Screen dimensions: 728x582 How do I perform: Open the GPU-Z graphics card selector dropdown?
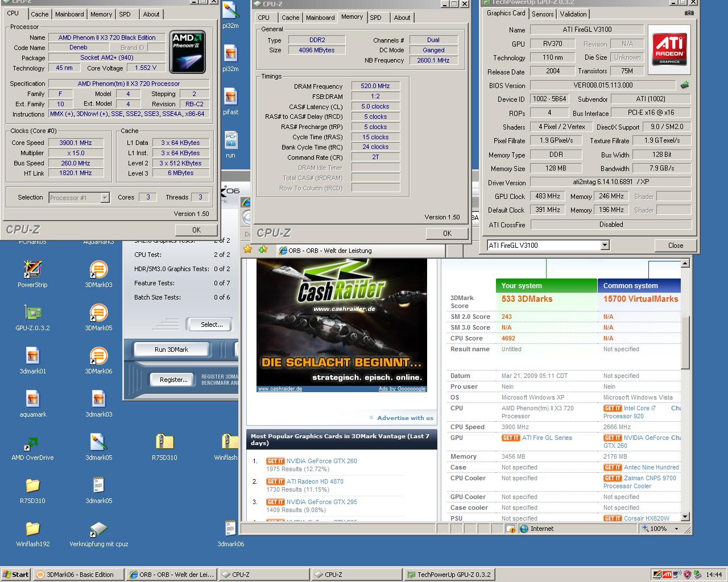(x=605, y=245)
